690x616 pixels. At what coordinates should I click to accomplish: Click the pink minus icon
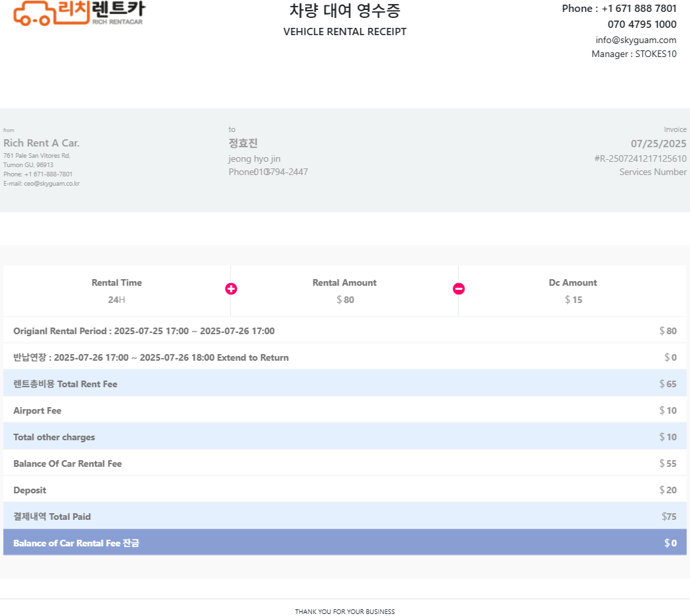pyautogui.click(x=458, y=289)
